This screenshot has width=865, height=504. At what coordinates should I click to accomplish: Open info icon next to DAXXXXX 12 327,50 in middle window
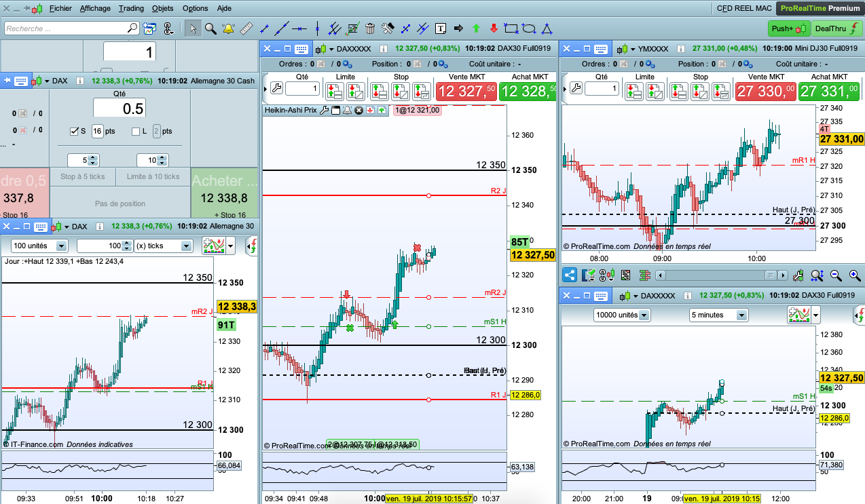[384, 49]
